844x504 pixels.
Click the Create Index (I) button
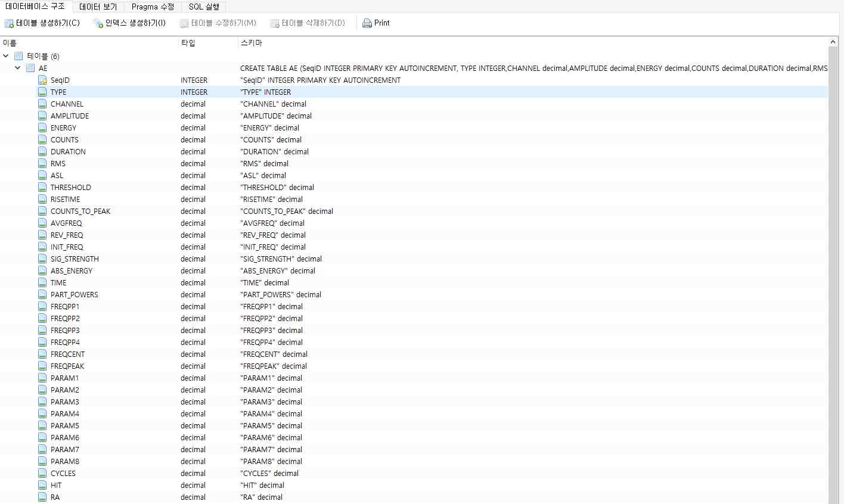pos(130,23)
